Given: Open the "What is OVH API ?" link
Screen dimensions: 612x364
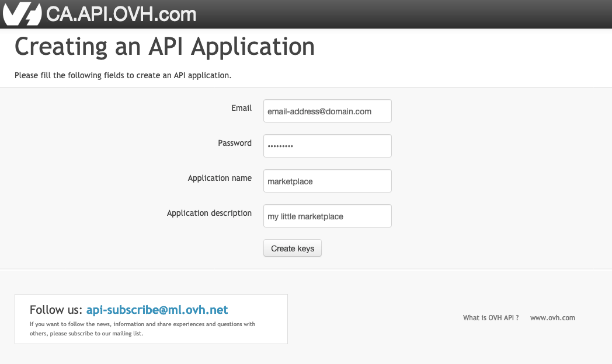Looking at the screenshot, I should point(491,318).
